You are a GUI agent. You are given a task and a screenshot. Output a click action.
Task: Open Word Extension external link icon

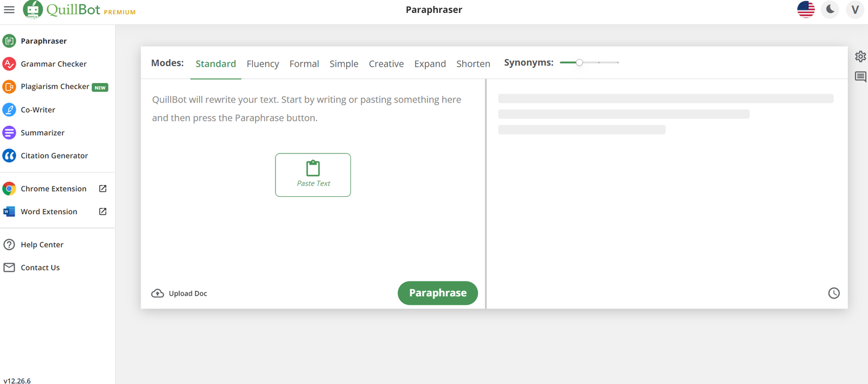(x=103, y=212)
